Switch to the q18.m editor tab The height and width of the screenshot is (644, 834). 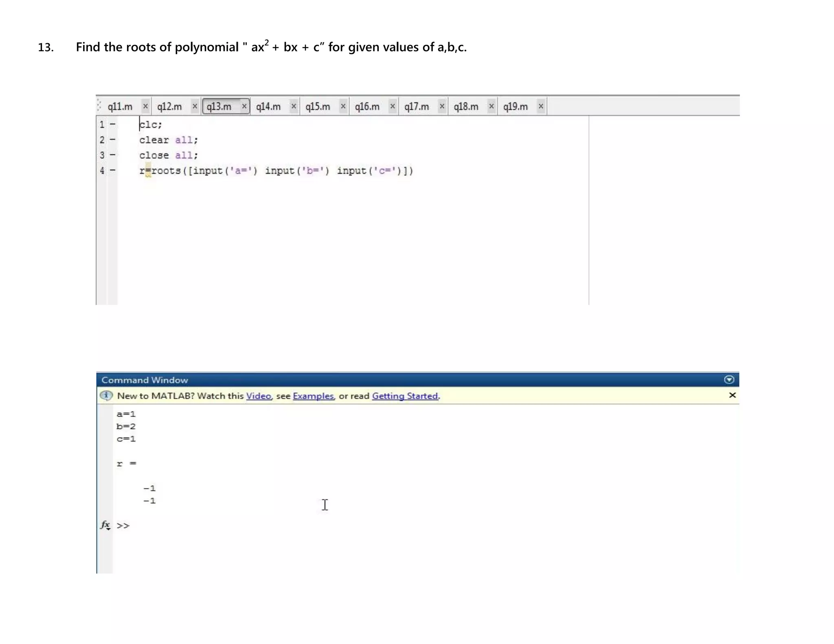(466, 107)
